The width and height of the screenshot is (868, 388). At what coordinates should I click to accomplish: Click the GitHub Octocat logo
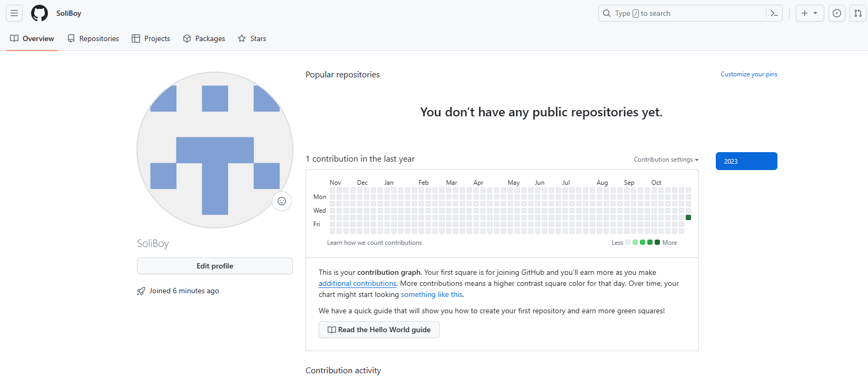coord(40,13)
